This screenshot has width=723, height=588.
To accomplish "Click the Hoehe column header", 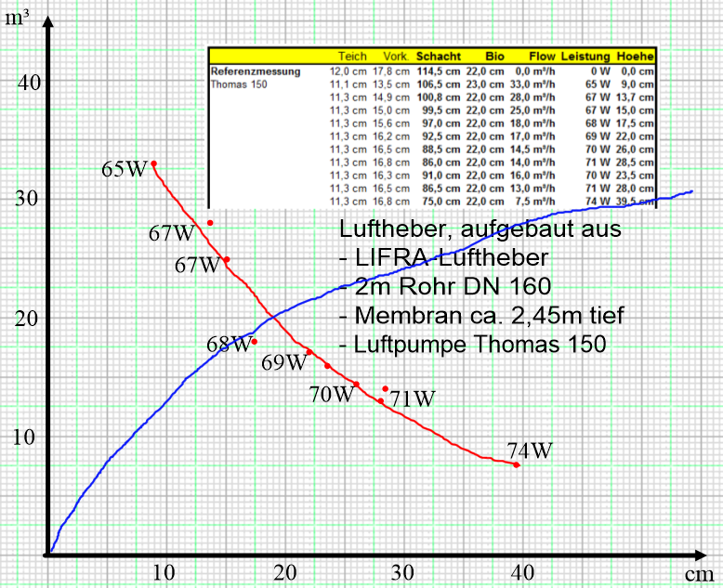I will [x=636, y=56].
